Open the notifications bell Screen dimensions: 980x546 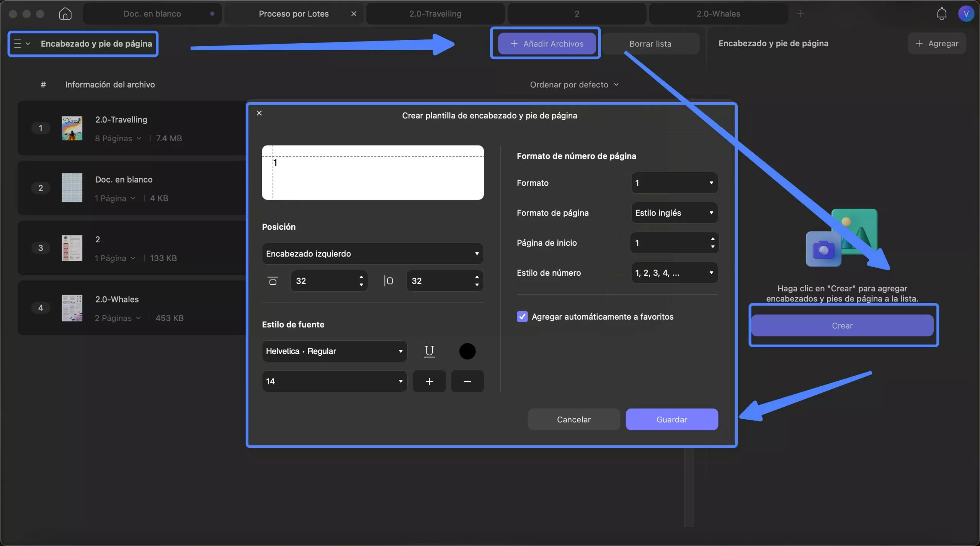tap(941, 14)
